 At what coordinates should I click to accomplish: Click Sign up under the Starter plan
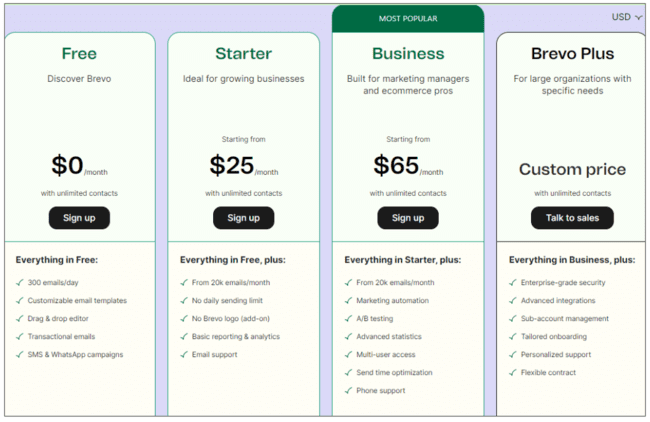click(243, 218)
